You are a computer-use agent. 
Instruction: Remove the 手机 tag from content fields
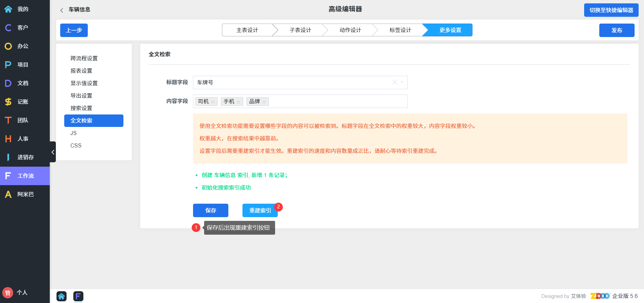238,102
